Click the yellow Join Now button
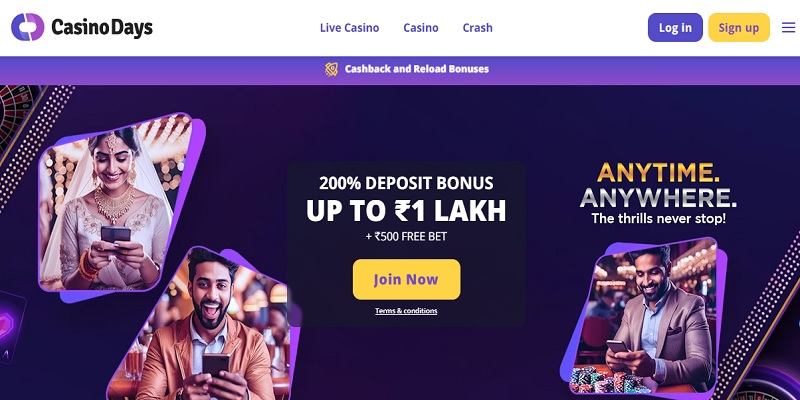 406,279
